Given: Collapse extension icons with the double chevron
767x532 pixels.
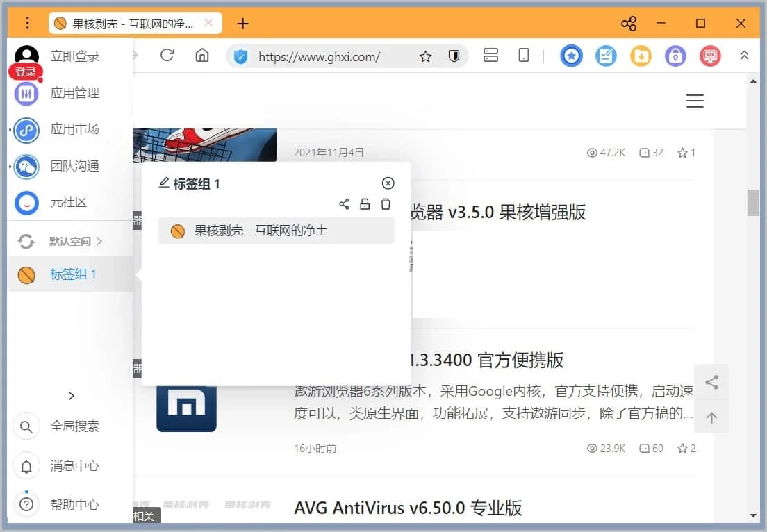Looking at the screenshot, I should coord(744,56).
